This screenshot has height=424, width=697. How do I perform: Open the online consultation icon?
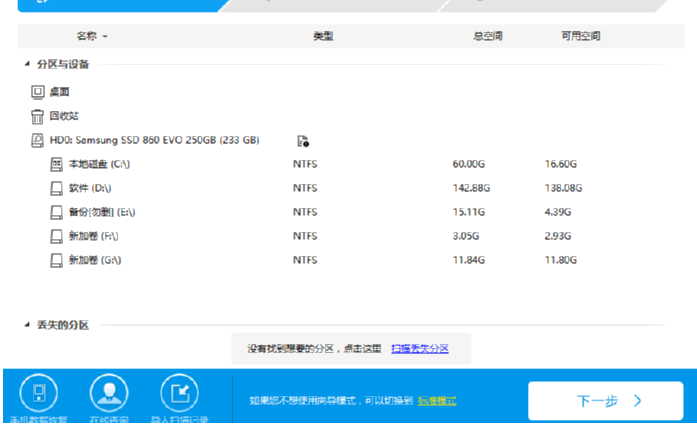(109, 393)
